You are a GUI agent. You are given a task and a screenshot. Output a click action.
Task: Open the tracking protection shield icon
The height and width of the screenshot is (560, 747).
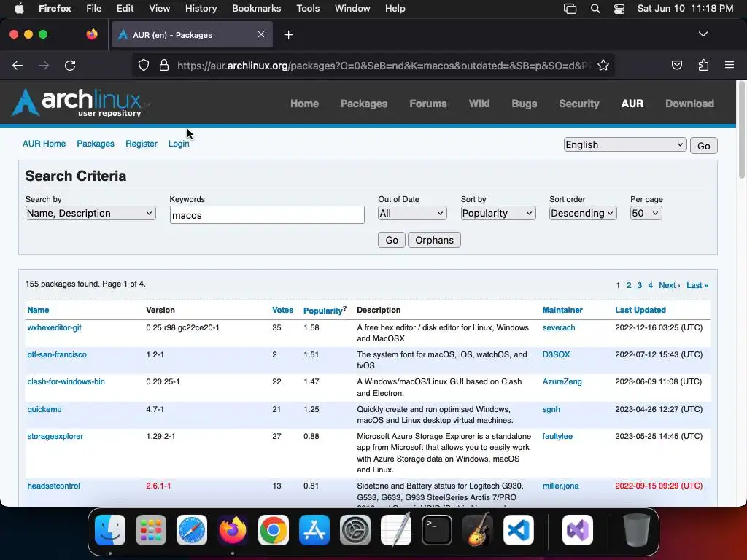[144, 65]
